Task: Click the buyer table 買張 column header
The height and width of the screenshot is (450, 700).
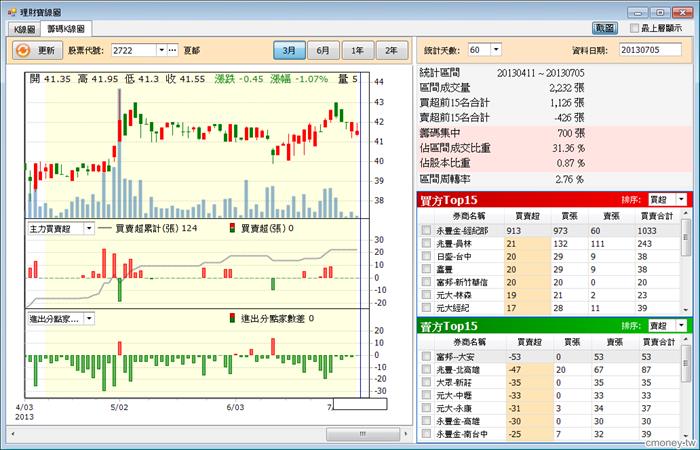Action: tap(570, 216)
